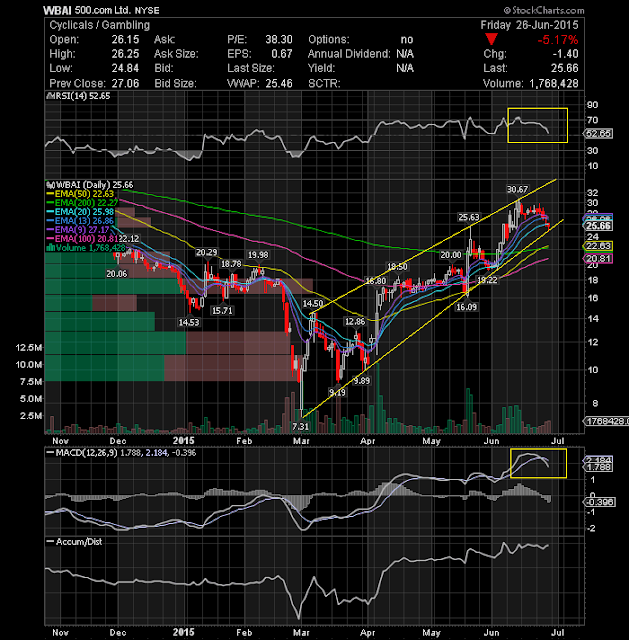Viewport: 629px width, 640px height.
Task: Click the 52.65 RSI axis value tag
Action: (598, 133)
